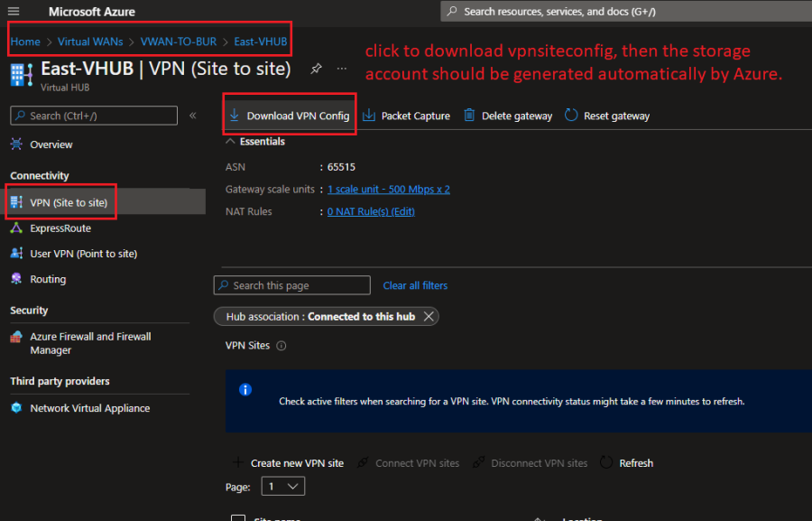Click Download VPN Config button

290,116
